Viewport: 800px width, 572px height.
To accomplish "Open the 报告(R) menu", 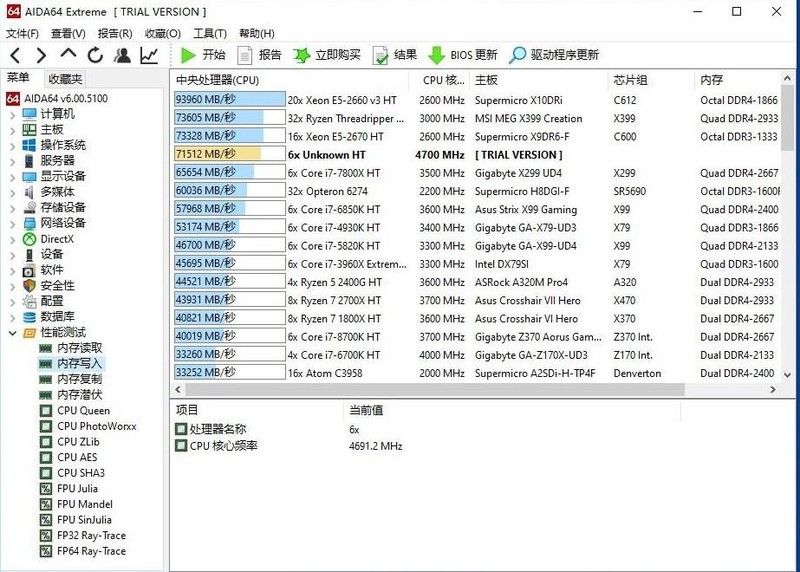I will (x=115, y=34).
